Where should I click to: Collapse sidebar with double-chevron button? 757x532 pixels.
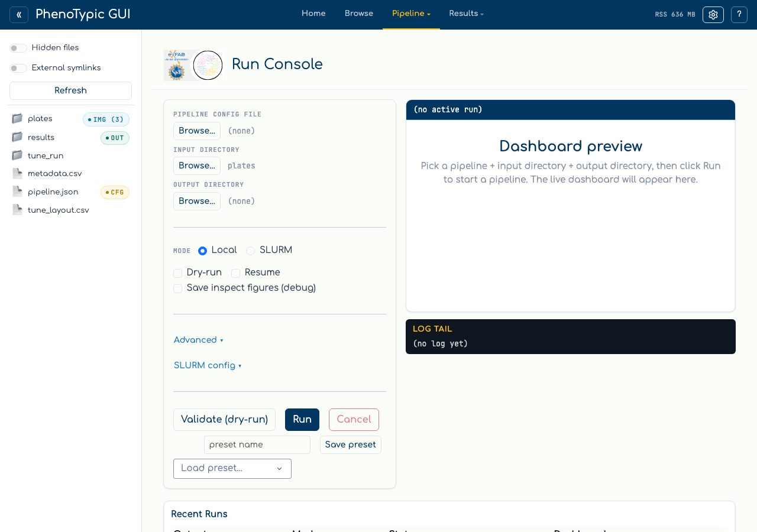[19, 15]
